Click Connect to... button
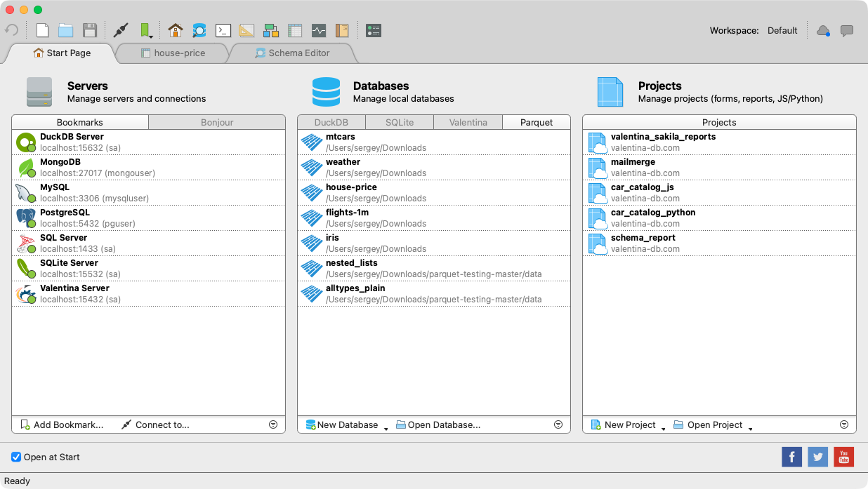The height and width of the screenshot is (489, 868). (x=155, y=424)
